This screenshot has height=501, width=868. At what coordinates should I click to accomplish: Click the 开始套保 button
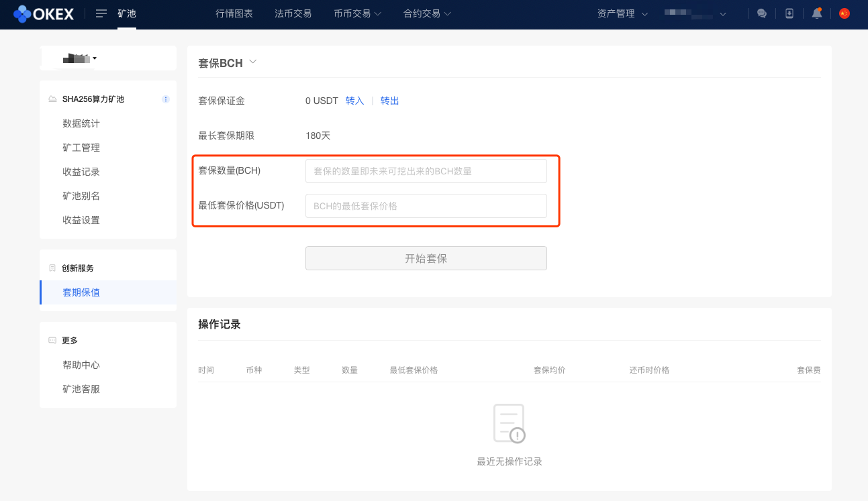(x=426, y=258)
